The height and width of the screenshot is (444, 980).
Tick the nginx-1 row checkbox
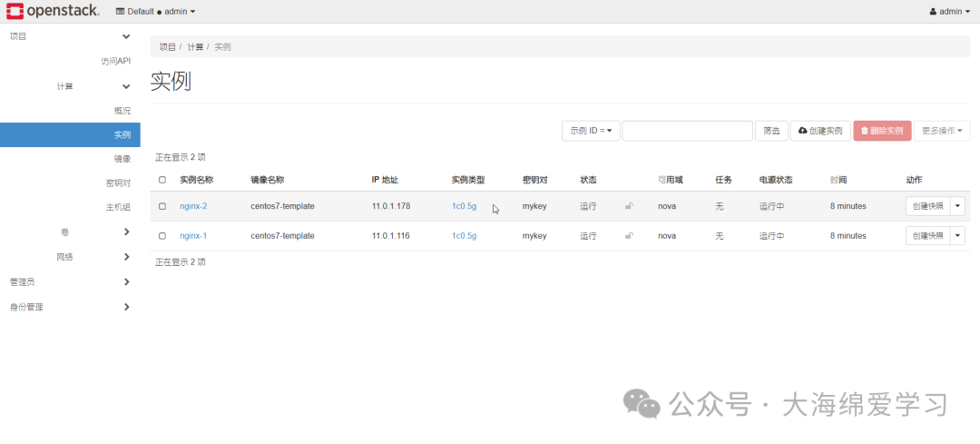tap(162, 236)
